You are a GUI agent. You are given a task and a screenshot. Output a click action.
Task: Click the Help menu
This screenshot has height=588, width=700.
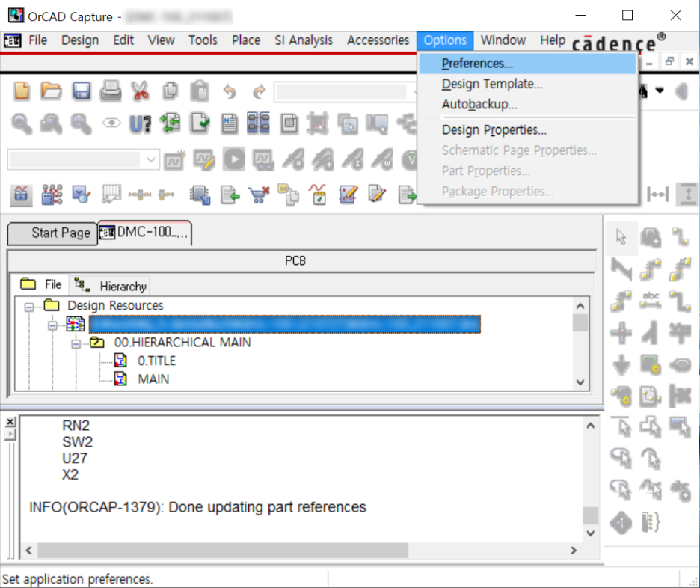tap(553, 40)
